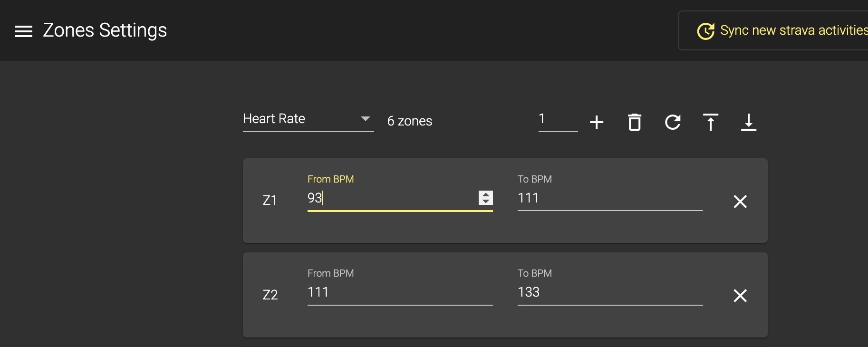This screenshot has width=868, height=347.
Task: Click the trash delete zone icon
Action: pyautogui.click(x=635, y=122)
